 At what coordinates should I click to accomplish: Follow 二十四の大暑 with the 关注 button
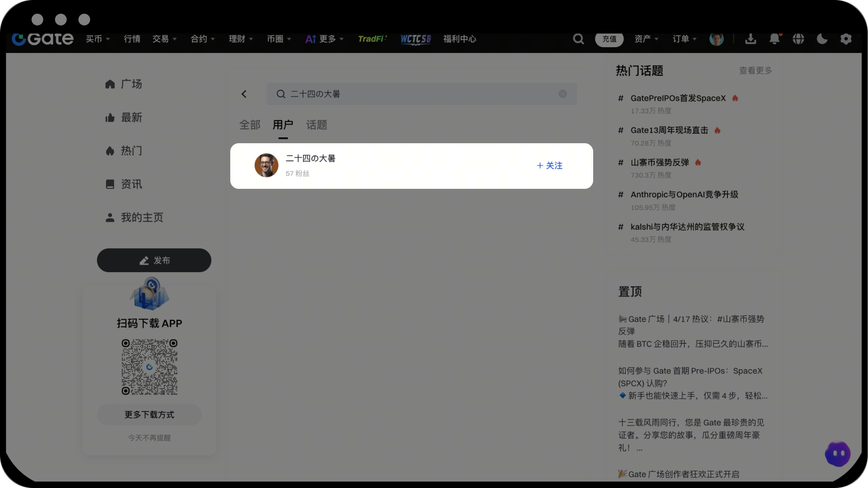549,165
